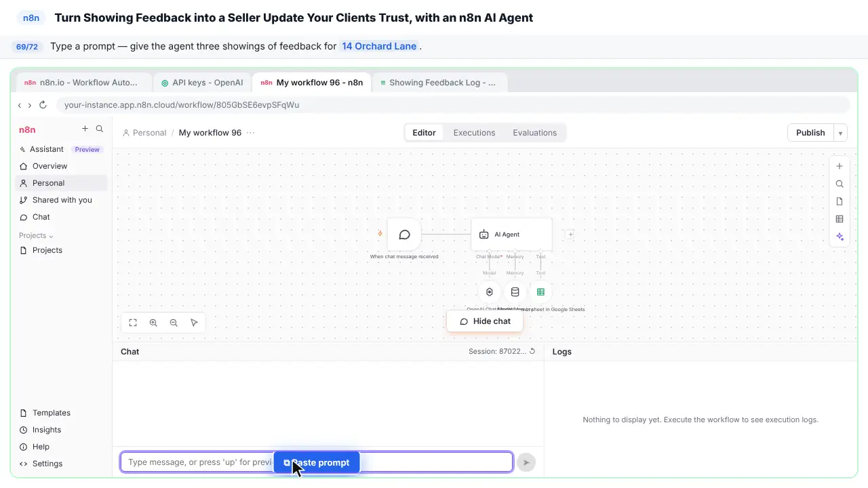The height and width of the screenshot is (488, 868).
Task: Switch to Showing Feedback Log browser tab
Action: click(x=439, y=83)
